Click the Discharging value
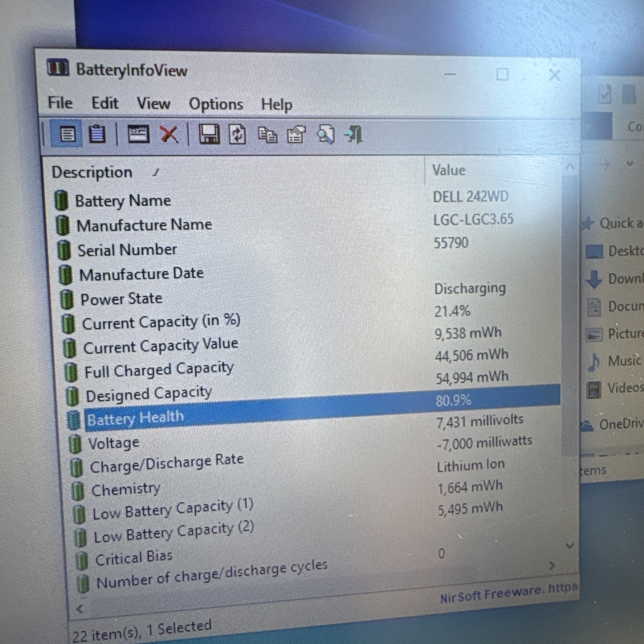Viewport: 644px width, 644px height. [x=470, y=288]
